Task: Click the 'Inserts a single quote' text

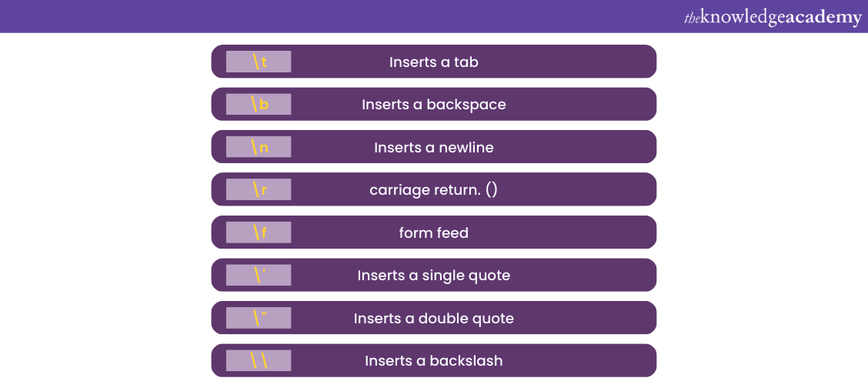Action: (x=433, y=275)
